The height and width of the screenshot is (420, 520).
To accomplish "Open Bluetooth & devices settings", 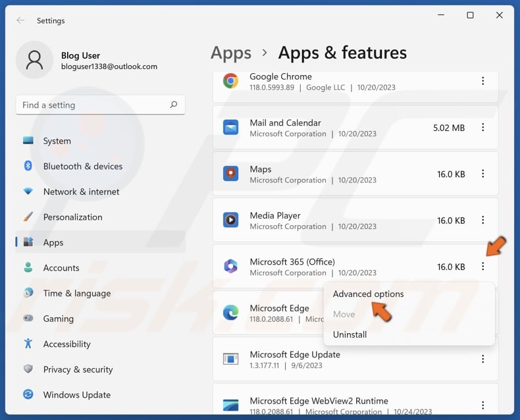I will coord(100,166).
